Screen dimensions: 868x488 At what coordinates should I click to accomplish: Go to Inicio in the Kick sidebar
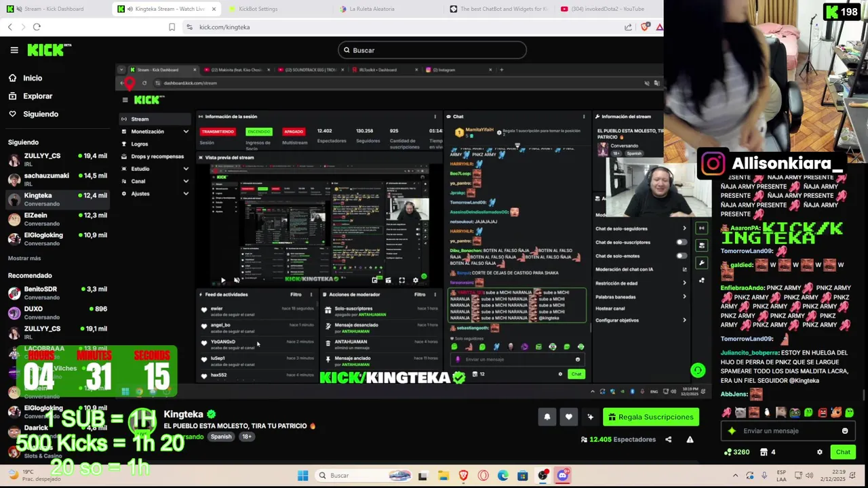pyautogui.click(x=25, y=78)
